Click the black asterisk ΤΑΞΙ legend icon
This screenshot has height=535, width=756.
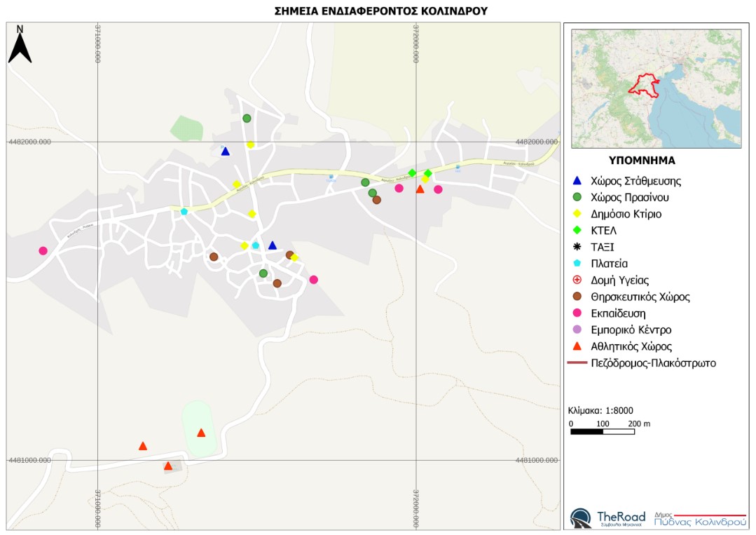(577, 247)
